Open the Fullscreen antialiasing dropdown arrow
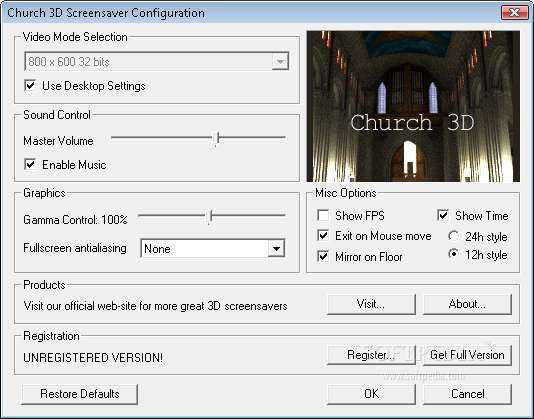Image resolution: width=534 pixels, height=419 pixels. 276,249
